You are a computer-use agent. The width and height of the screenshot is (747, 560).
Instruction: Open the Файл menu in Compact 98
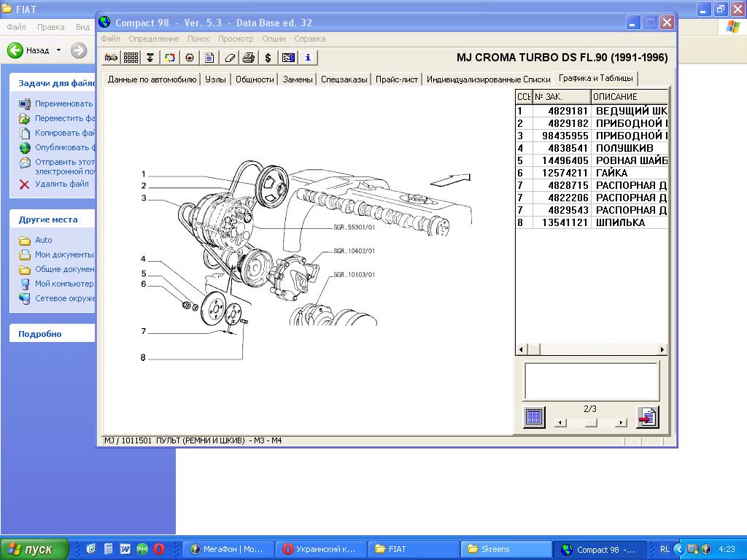click(x=110, y=39)
